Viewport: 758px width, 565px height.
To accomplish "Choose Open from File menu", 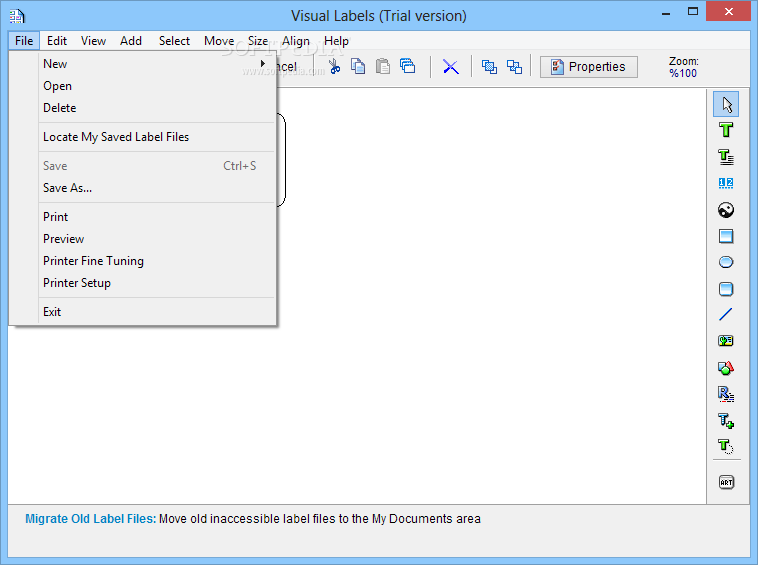I will coord(143,86).
